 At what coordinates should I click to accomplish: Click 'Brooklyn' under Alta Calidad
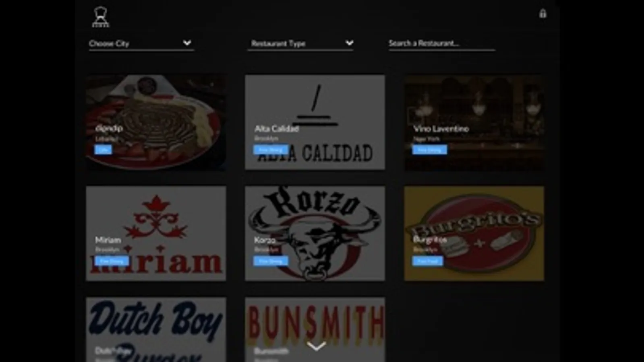point(266,138)
